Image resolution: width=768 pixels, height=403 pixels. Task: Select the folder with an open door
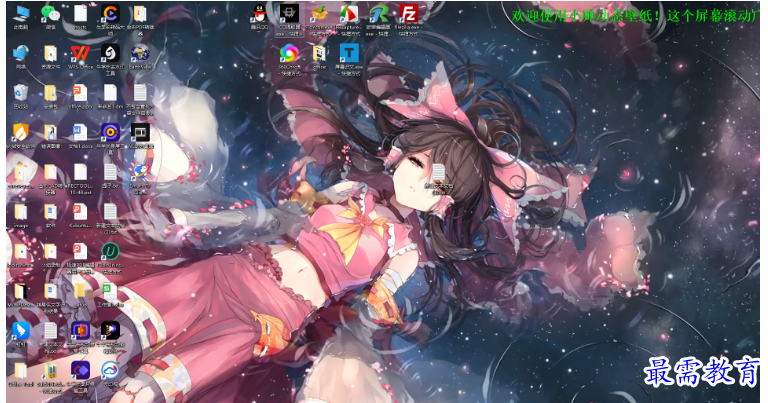tap(21, 291)
